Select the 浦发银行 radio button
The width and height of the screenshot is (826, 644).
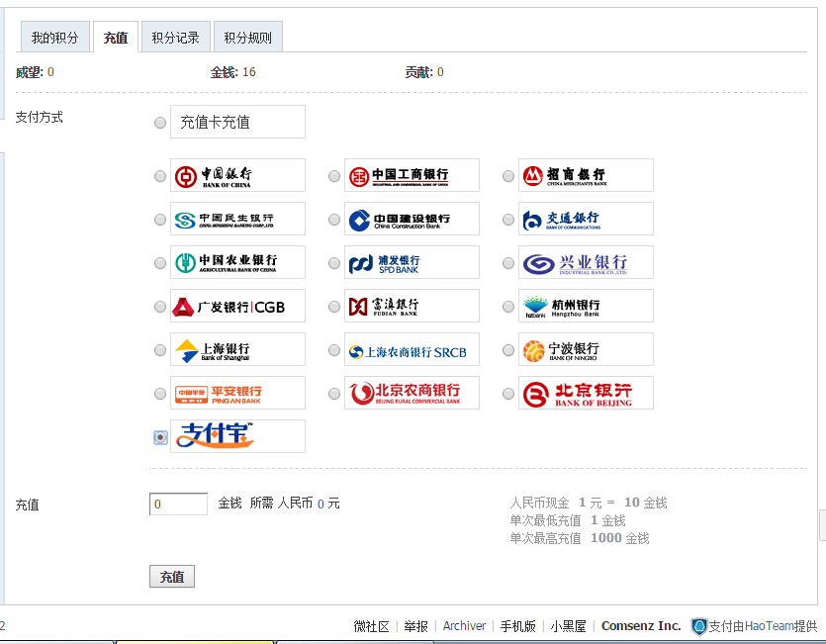tap(334, 263)
